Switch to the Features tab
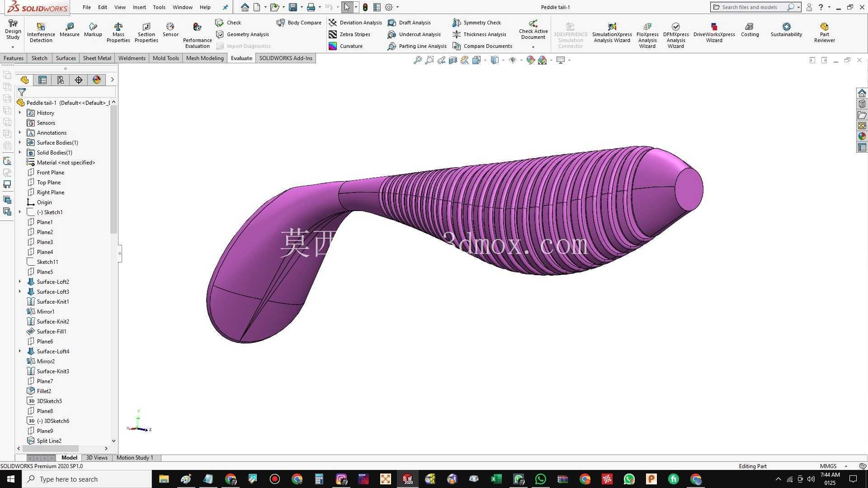Screen dimensions: 868x488 tap(14, 58)
